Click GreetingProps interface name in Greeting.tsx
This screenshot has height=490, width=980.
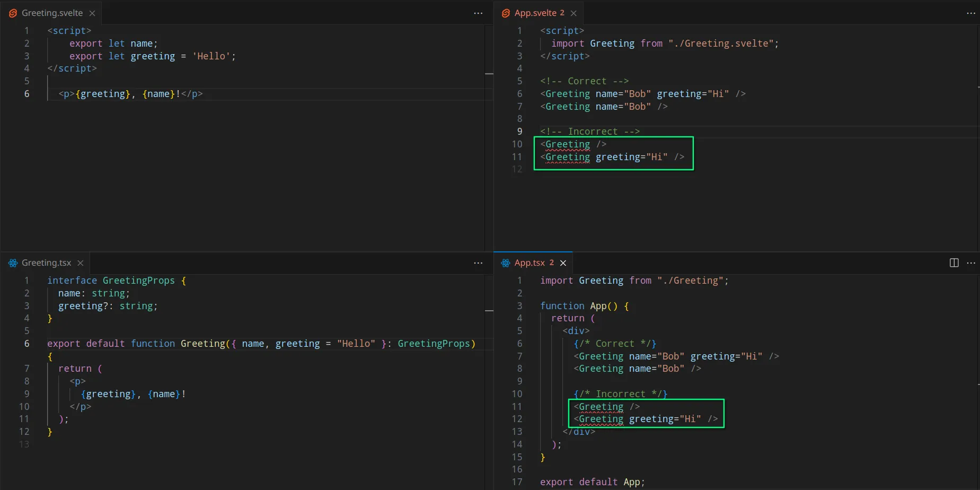coord(139,281)
